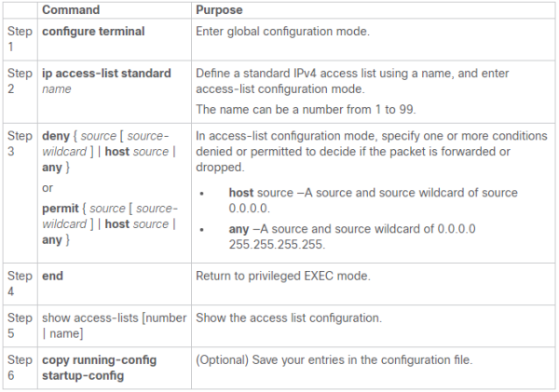This screenshot has height=392, width=559.
Task: Click the 'any' bullet description
Action: (x=352, y=237)
